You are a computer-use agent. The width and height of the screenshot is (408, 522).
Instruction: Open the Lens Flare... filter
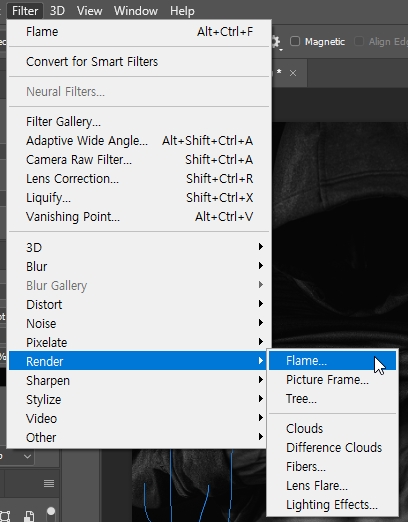click(x=332, y=486)
